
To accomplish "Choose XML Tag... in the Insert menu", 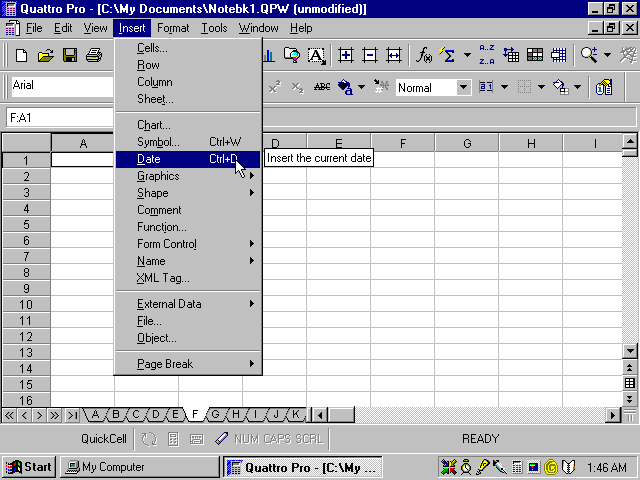I will click(x=188, y=278).
